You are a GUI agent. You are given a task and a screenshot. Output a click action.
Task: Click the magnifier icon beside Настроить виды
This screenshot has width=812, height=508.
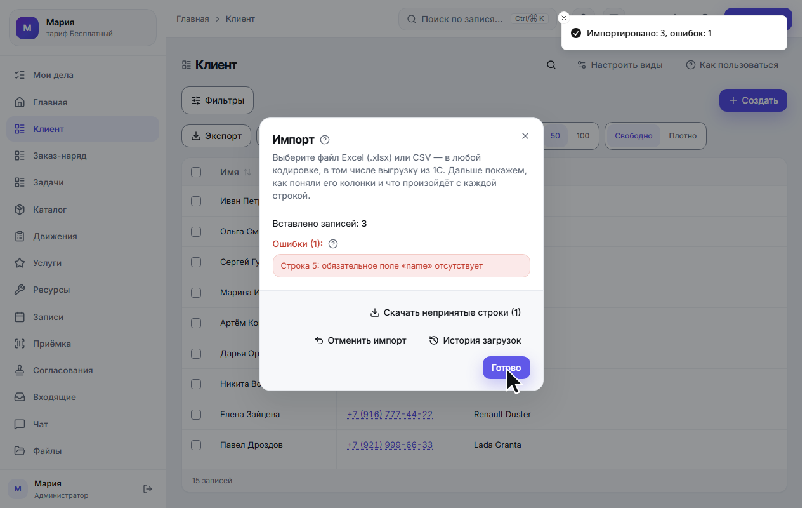pos(551,65)
